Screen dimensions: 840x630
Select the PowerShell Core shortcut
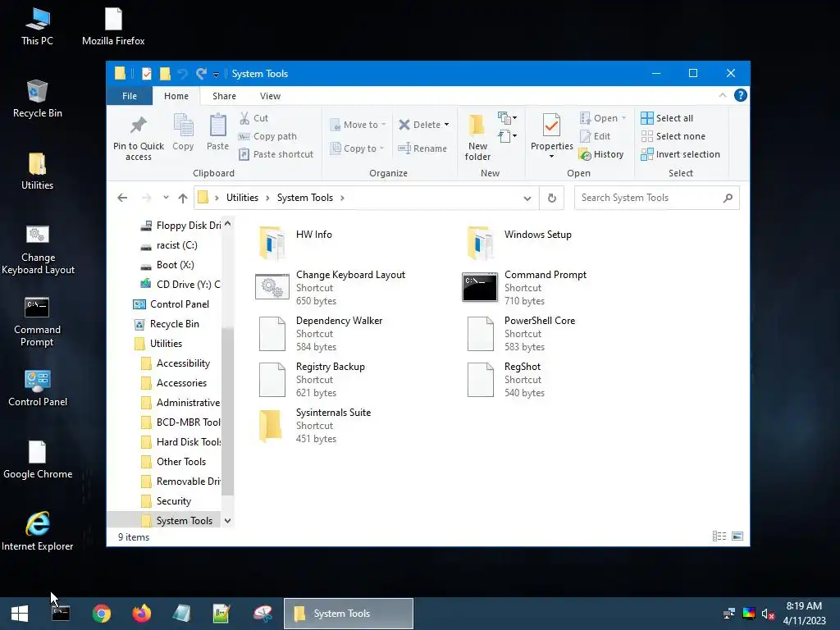(x=521, y=333)
